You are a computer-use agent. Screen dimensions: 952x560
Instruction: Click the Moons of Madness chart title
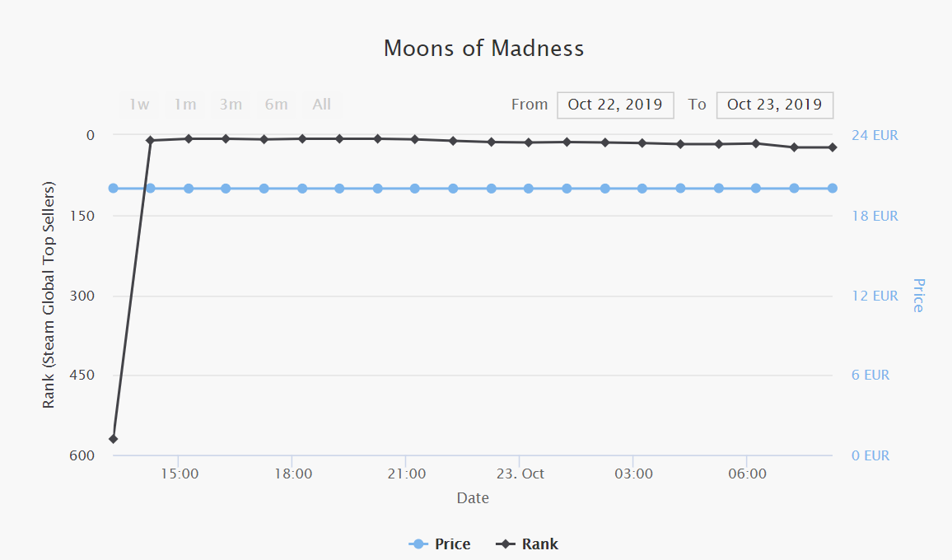pyautogui.click(x=483, y=49)
